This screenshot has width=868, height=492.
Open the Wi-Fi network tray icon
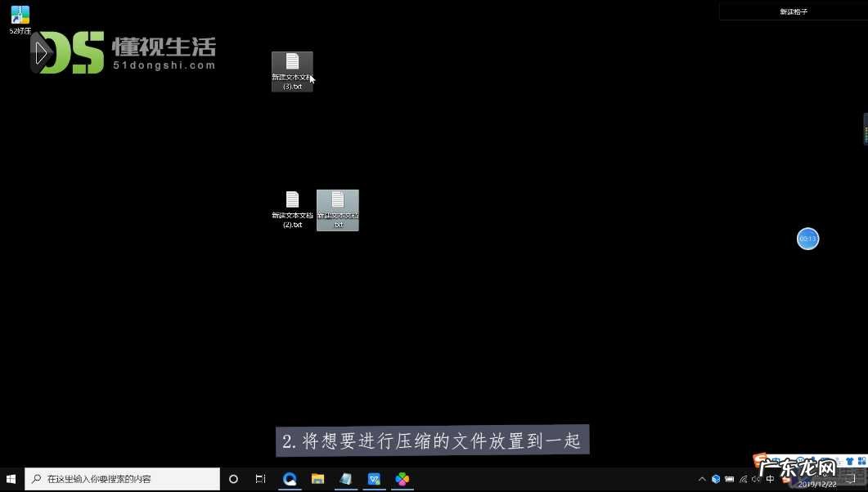(x=742, y=479)
